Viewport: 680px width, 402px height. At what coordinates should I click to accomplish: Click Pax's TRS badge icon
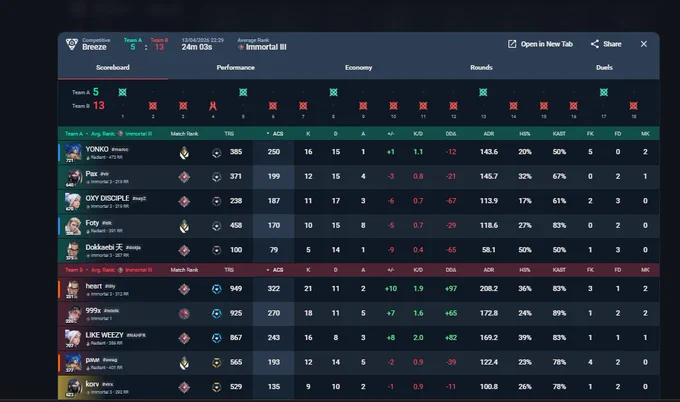coord(216,177)
